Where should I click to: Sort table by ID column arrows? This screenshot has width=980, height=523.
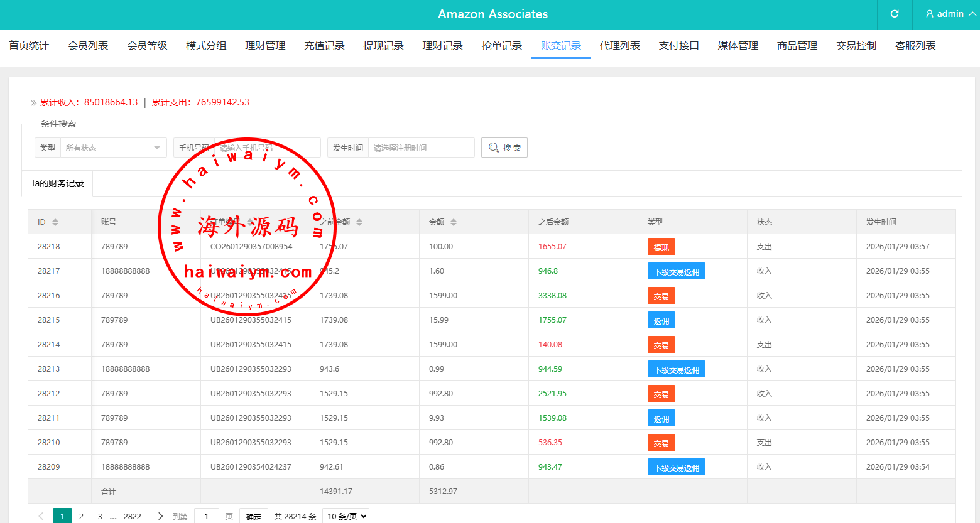click(x=55, y=222)
